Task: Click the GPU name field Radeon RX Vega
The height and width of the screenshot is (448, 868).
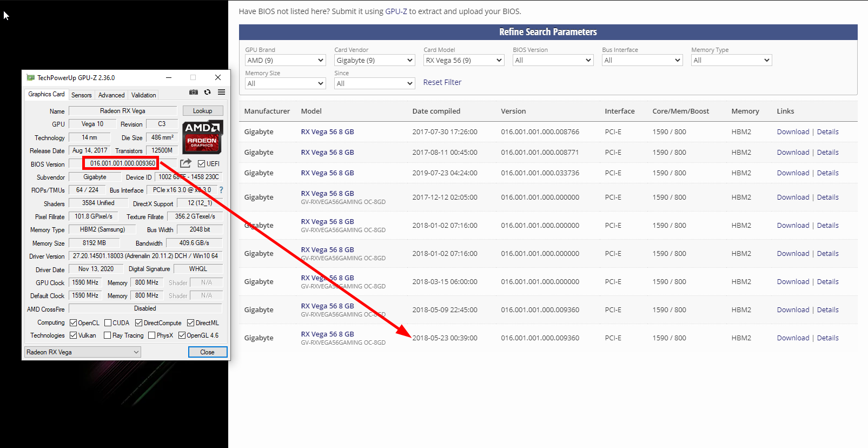Action: pos(123,111)
